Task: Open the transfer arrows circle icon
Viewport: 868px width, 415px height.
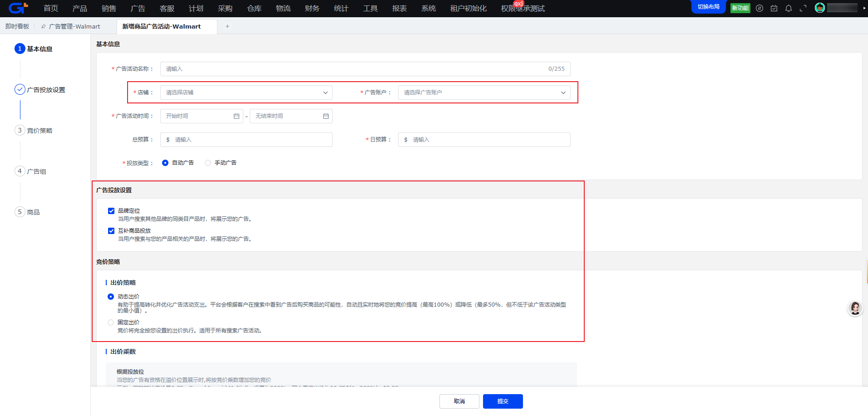Action: tap(759, 8)
